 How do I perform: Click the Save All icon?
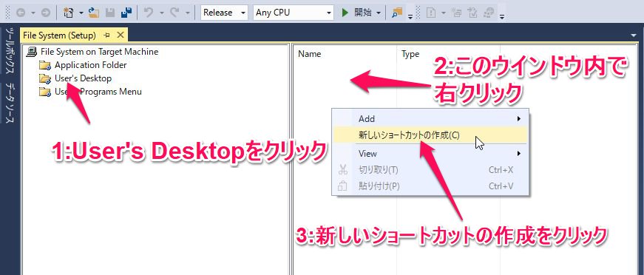[126, 13]
